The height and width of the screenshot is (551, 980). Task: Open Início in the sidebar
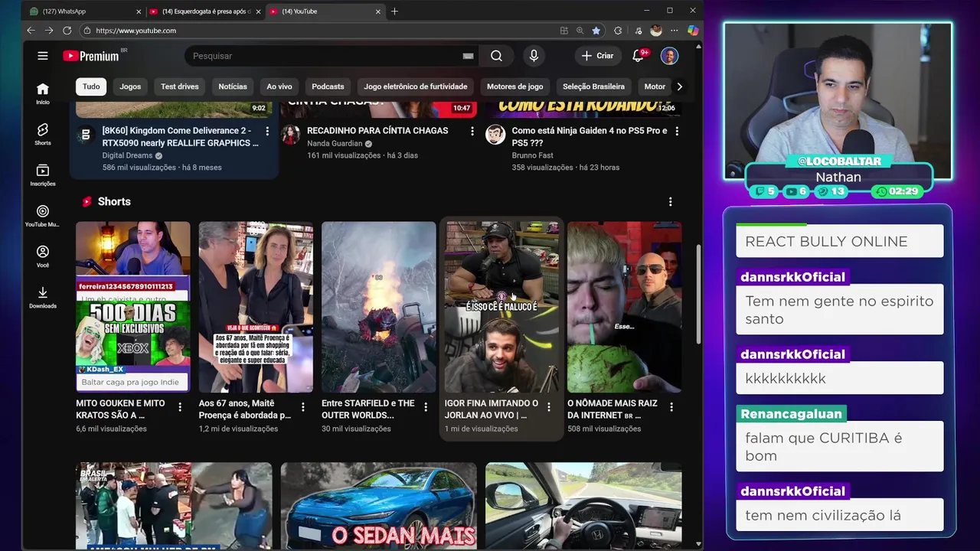coord(43,93)
